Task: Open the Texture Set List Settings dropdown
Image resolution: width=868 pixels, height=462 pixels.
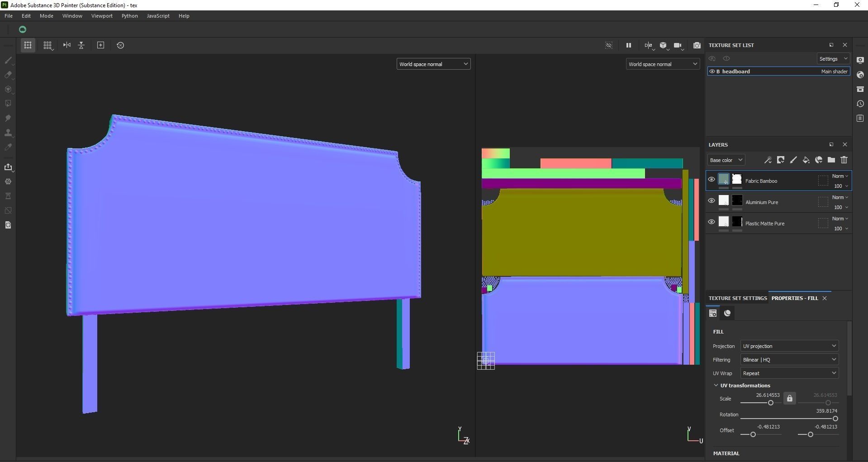Action: click(833, 59)
